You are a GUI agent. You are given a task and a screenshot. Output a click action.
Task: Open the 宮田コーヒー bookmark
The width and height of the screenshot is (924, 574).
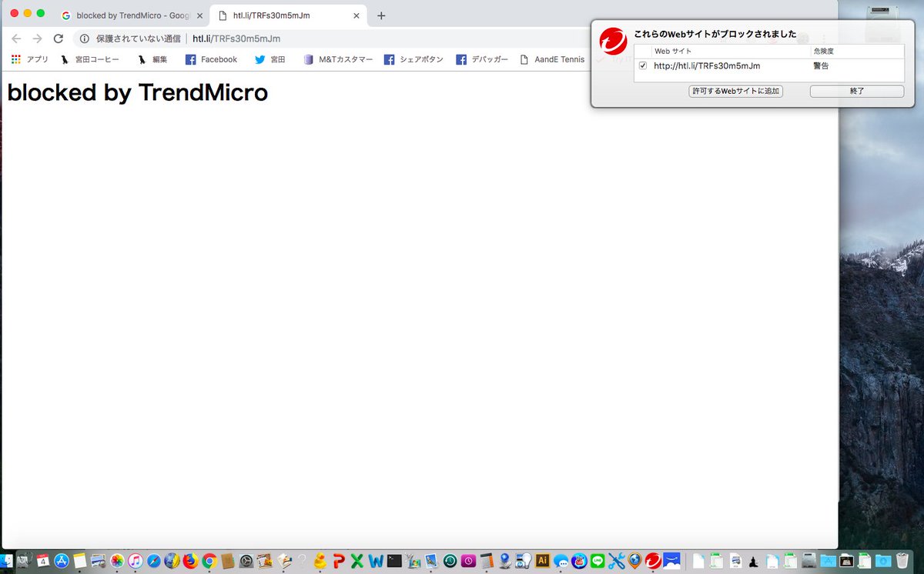(x=89, y=59)
